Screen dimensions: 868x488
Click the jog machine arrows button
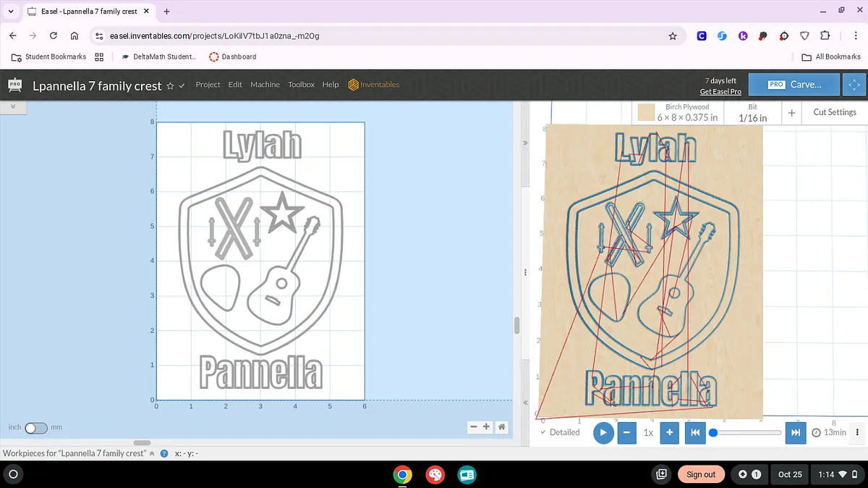coord(854,85)
